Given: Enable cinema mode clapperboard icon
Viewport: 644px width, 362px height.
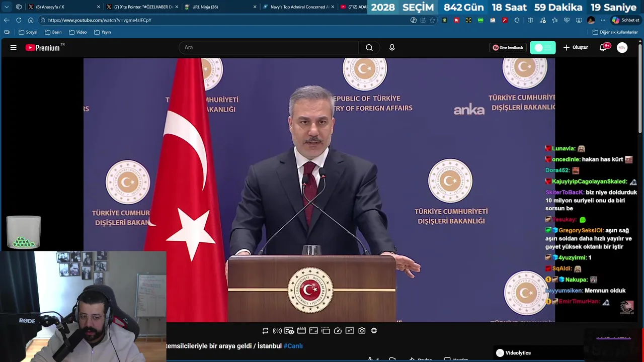Looking at the screenshot, I should pyautogui.click(x=301, y=331).
